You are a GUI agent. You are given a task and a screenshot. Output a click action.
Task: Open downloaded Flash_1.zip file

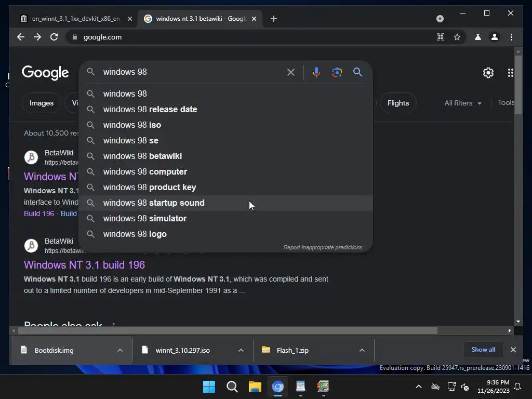point(292,350)
